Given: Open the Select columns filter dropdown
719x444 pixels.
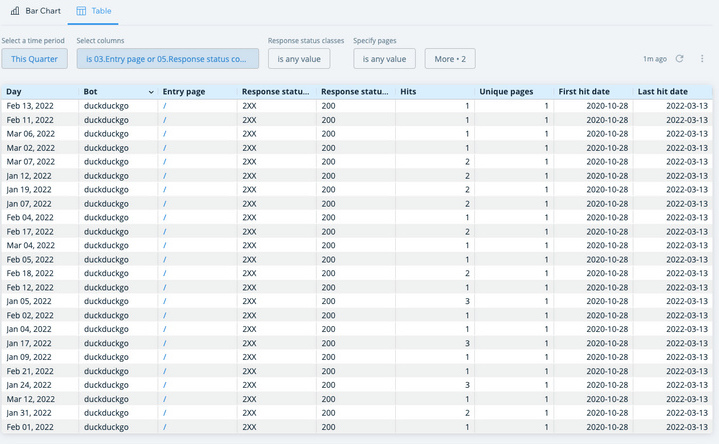Looking at the screenshot, I should pyautogui.click(x=167, y=59).
